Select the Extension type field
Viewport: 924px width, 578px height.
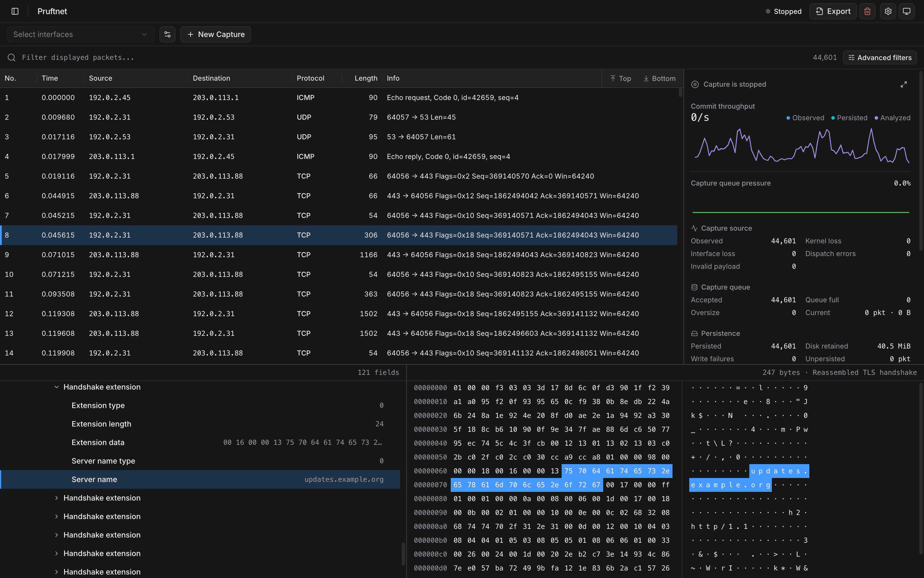click(x=200, y=405)
